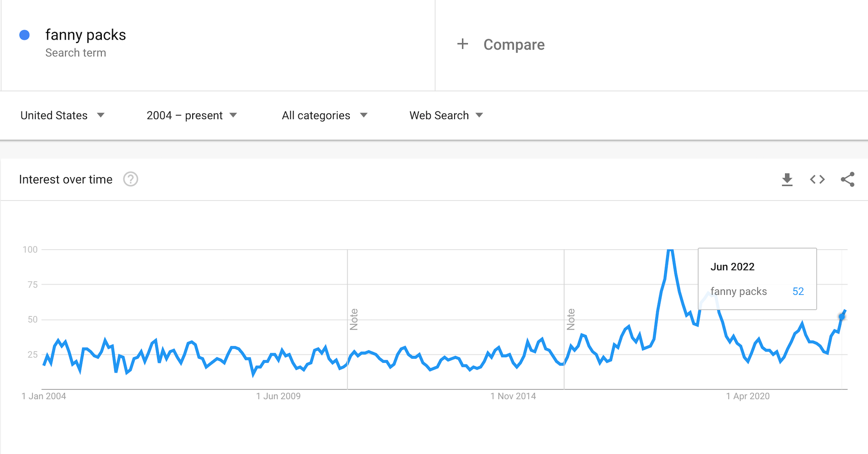Click the plus icon beside Compare
868x454 pixels.
pyautogui.click(x=463, y=44)
